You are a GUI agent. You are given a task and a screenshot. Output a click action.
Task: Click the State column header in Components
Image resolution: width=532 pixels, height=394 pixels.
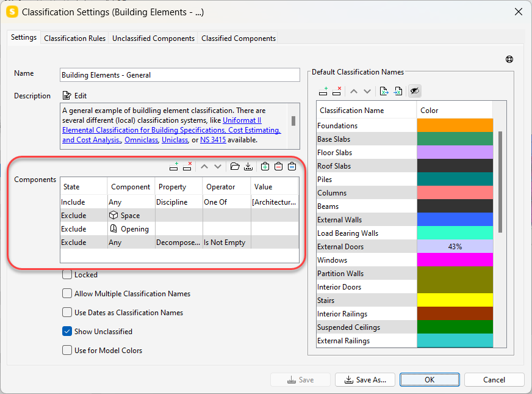click(84, 187)
